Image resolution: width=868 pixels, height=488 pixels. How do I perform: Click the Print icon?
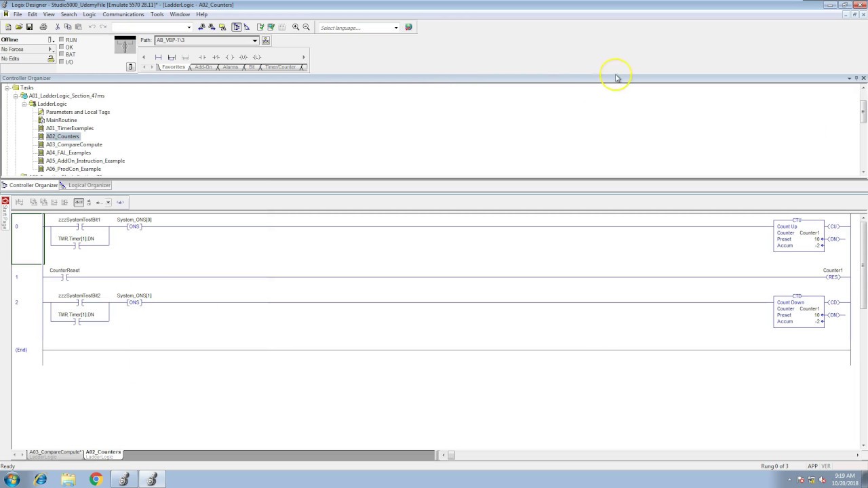tap(43, 27)
